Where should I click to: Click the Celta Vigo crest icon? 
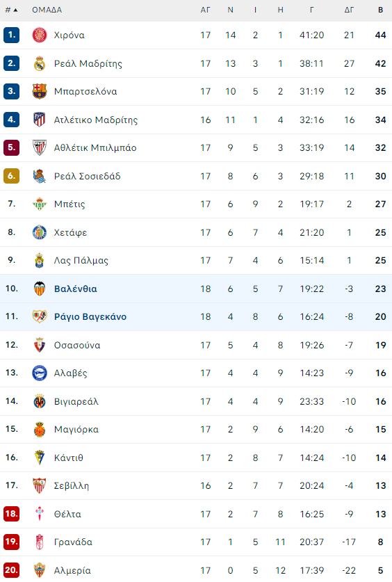click(40, 514)
